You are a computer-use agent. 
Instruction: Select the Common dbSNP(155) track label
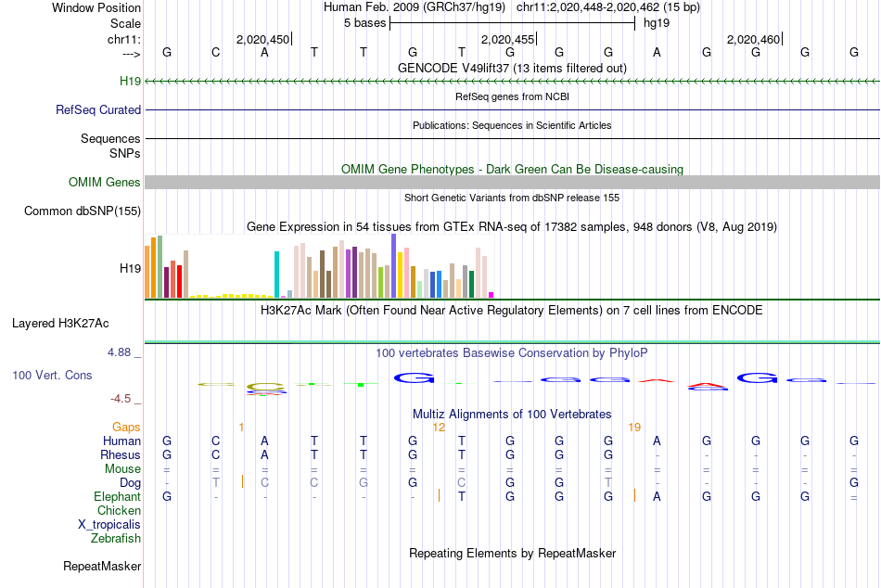[x=82, y=211]
